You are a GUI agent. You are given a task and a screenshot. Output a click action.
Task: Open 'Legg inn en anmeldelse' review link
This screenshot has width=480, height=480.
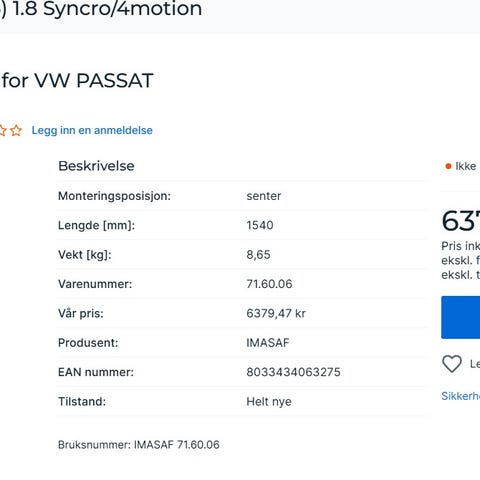(92, 130)
